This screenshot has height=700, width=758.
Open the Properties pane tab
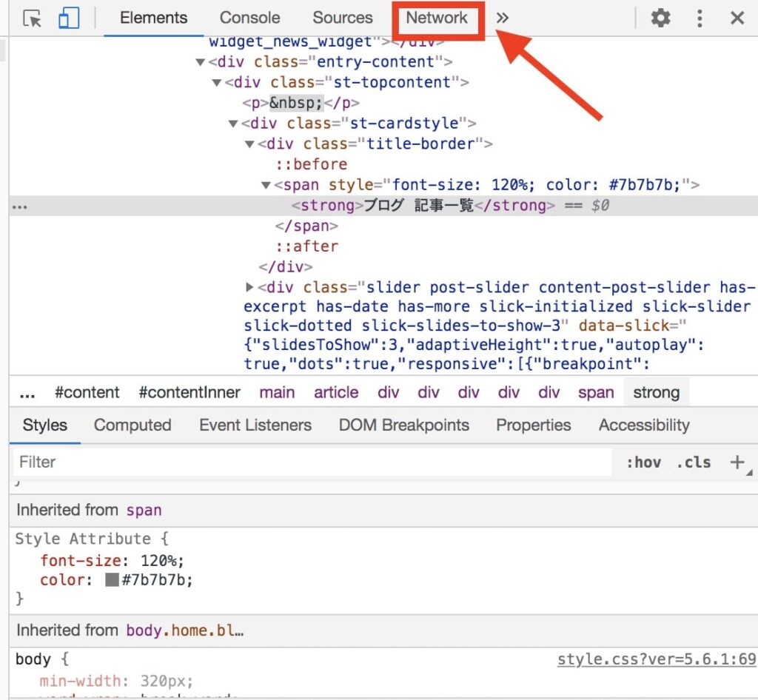pyautogui.click(x=534, y=425)
